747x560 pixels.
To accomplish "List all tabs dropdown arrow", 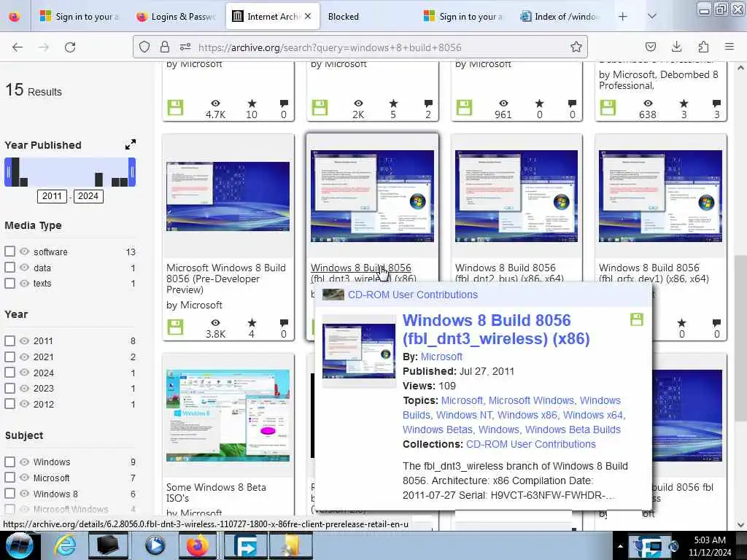I will tap(651, 17).
